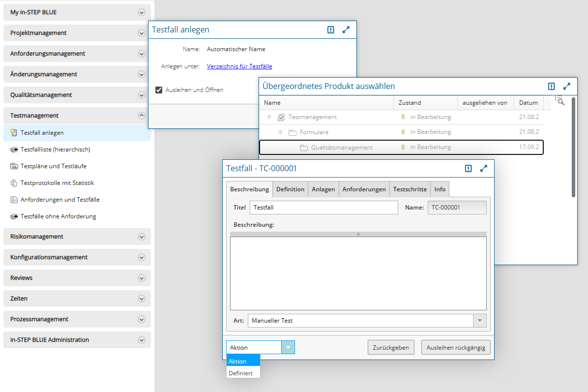The height and width of the screenshot is (392, 588).
Task: Open Testprotokolle mit Statistik icon
Action: (14, 183)
